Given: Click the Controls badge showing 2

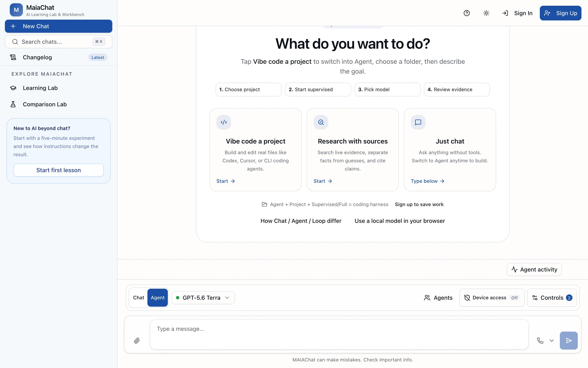Looking at the screenshot, I should (569, 298).
